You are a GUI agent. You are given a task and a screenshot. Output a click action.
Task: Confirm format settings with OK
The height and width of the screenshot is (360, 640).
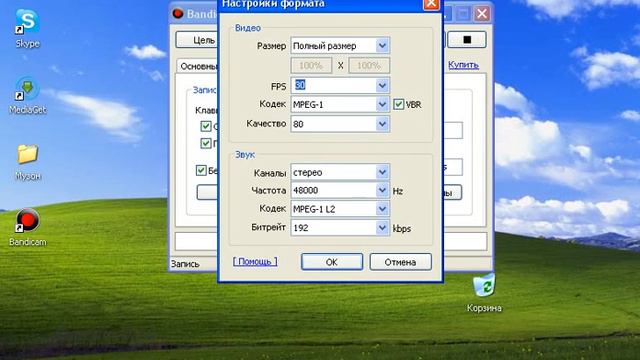pos(332,262)
